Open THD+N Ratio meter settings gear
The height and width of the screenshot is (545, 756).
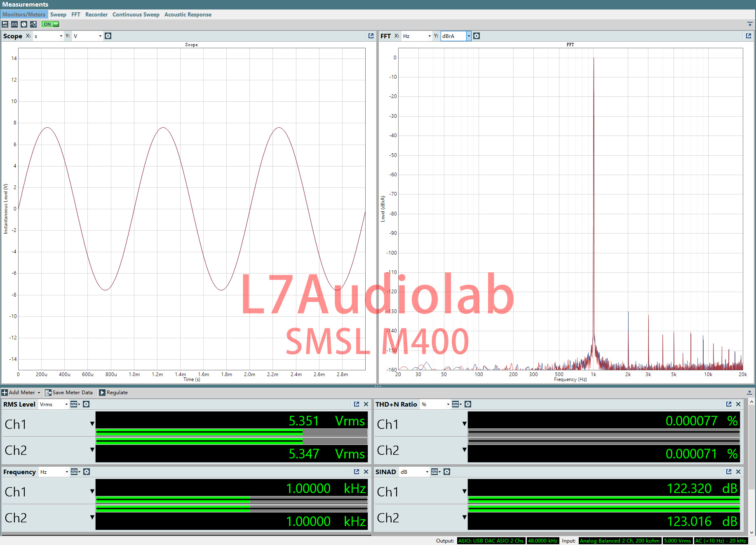click(x=468, y=404)
